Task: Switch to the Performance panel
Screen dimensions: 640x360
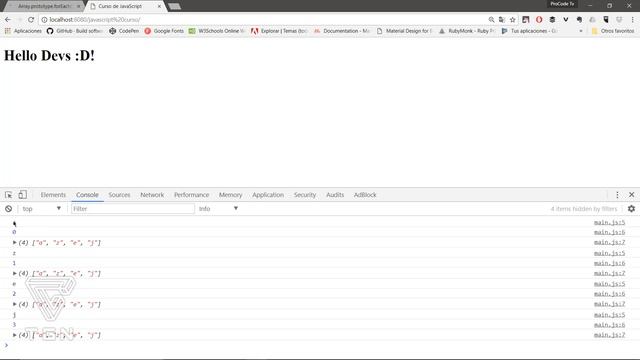Action: pos(191,195)
